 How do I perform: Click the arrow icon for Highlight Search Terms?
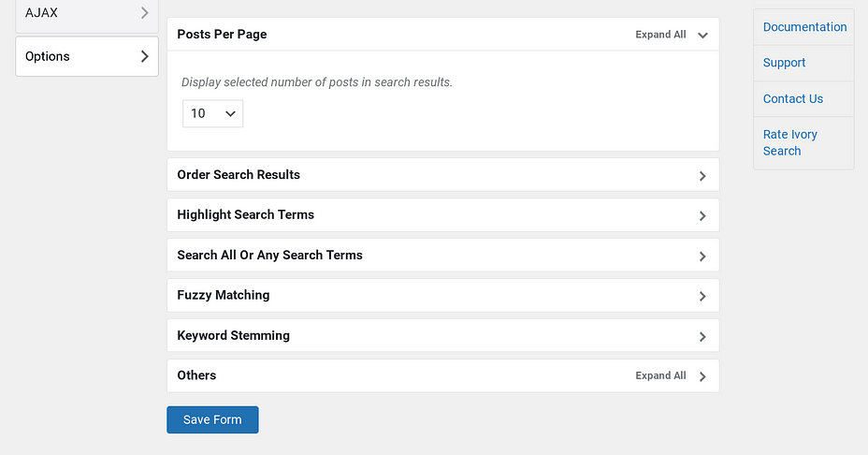pyautogui.click(x=702, y=215)
